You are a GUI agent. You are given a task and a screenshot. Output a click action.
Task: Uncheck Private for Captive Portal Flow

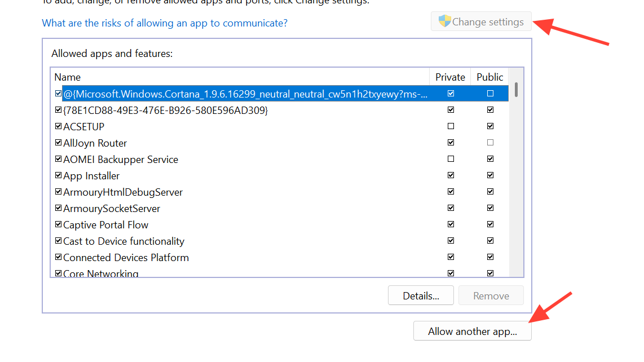pos(451,224)
